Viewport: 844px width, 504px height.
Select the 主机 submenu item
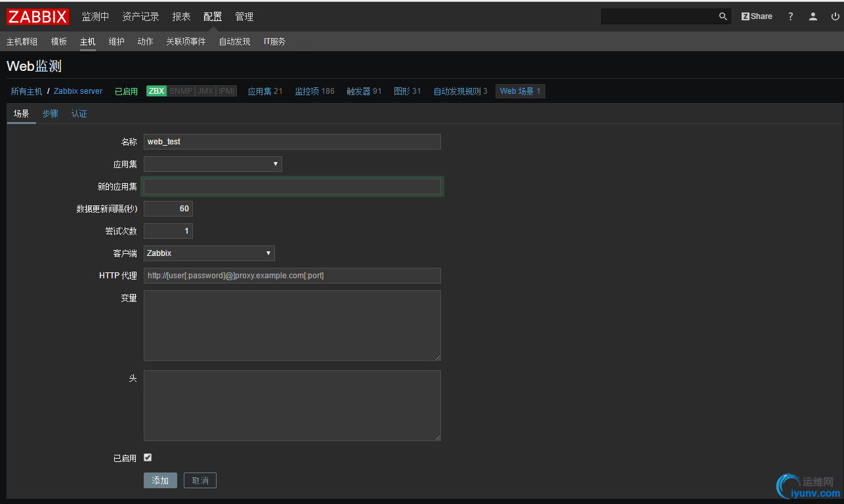[88, 41]
